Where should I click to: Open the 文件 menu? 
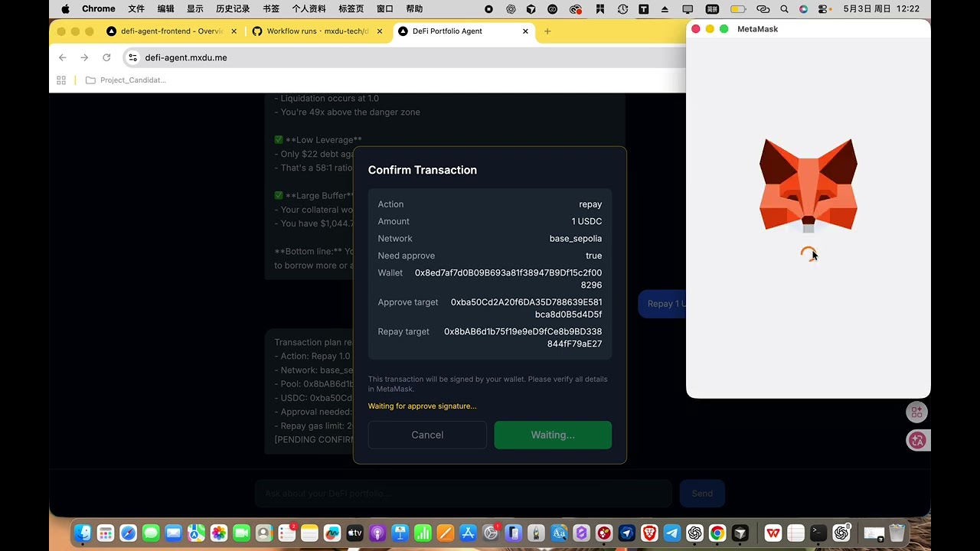[x=136, y=9]
